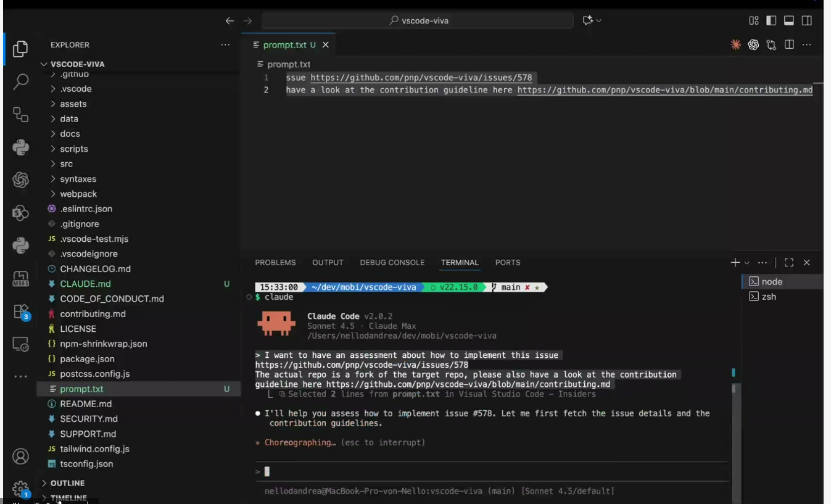Expand the OUTLINE section
This screenshot has height=504, width=831.
click(x=67, y=483)
